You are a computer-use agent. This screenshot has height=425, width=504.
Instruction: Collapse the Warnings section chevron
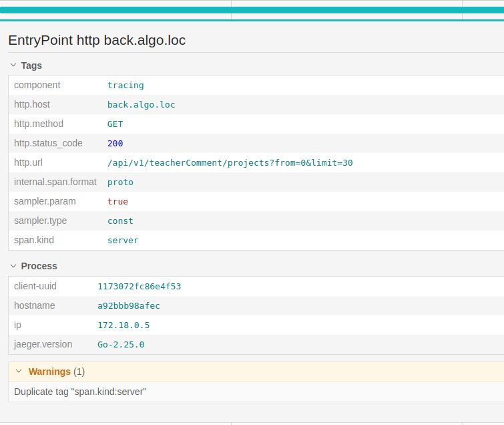click(x=19, y=371)
